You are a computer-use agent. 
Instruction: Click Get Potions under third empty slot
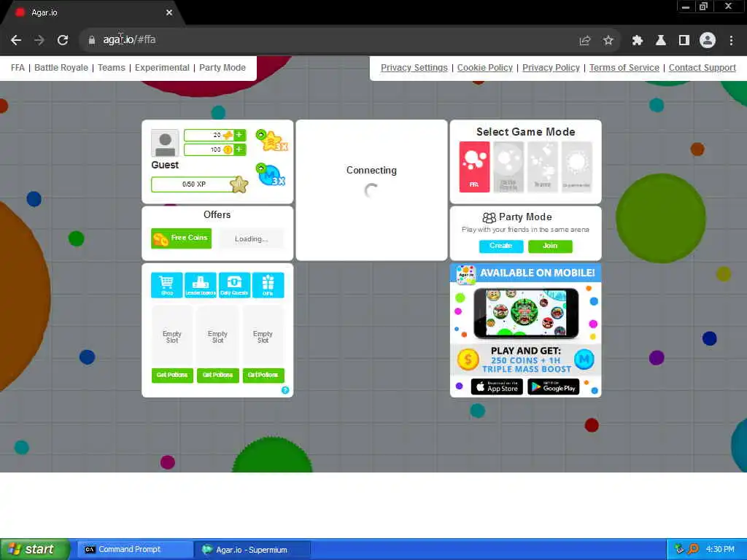click(x=263, y=376)
